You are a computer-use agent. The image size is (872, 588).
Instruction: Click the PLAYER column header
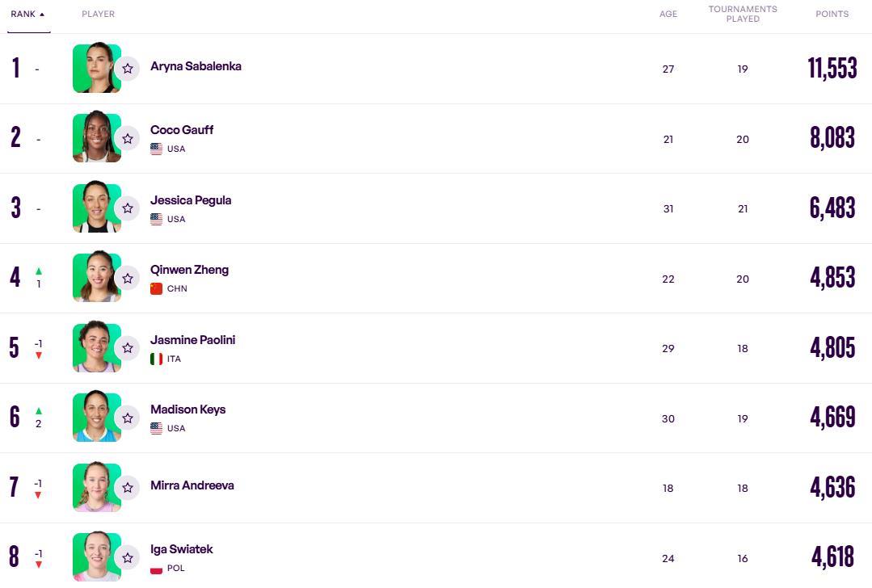click(98, 15)
